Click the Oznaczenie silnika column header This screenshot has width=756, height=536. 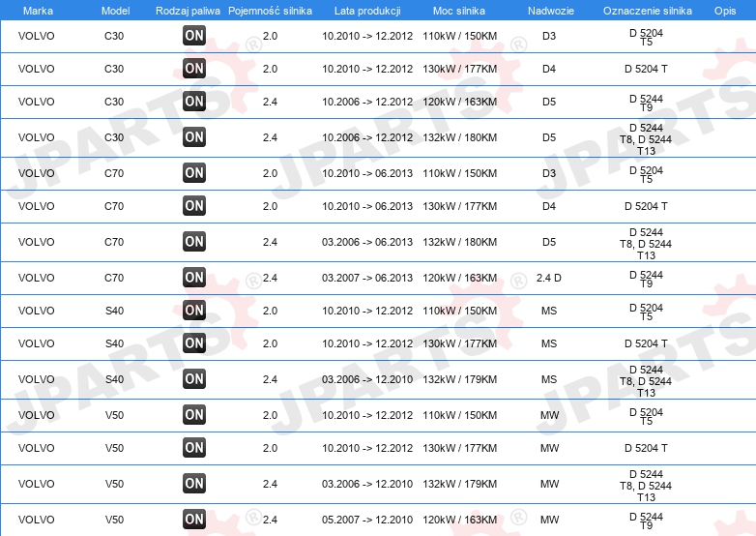pyautogui.click(x=647, y=11)
